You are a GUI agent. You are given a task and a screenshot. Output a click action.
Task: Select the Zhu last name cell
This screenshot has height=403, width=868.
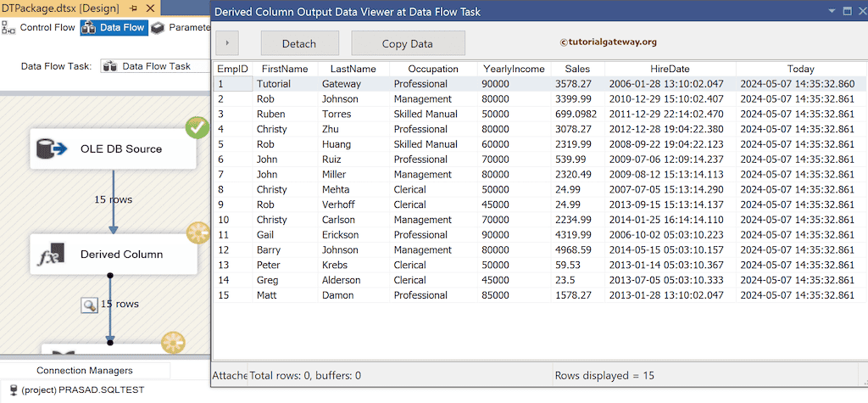coord(353,129)
